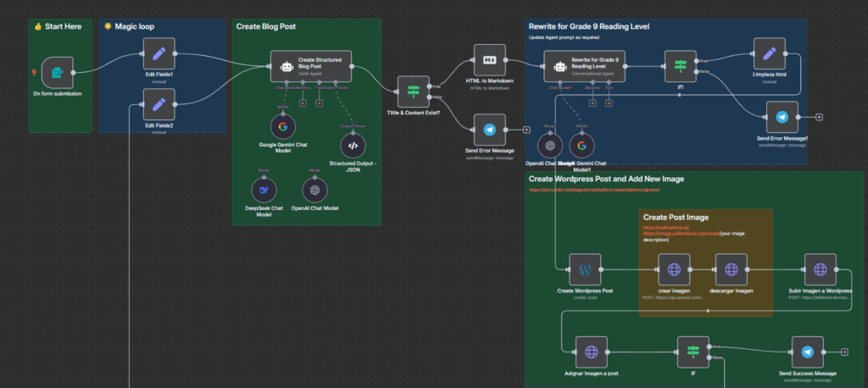Image resolution: width=868 pixels, height=388 pixels.
Task: Click plus button after Send Error Message node
Action: tap(527, 130)
